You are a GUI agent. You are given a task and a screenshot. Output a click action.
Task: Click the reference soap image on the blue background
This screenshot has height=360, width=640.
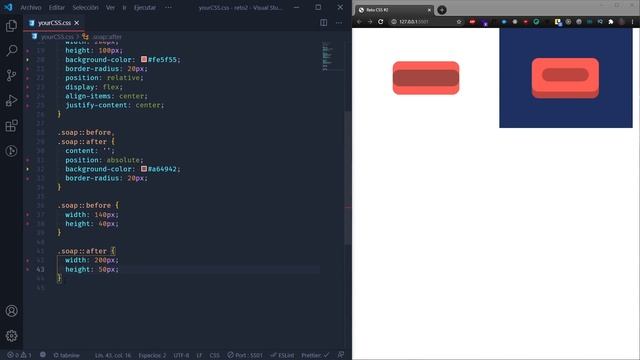click(565, 78)
